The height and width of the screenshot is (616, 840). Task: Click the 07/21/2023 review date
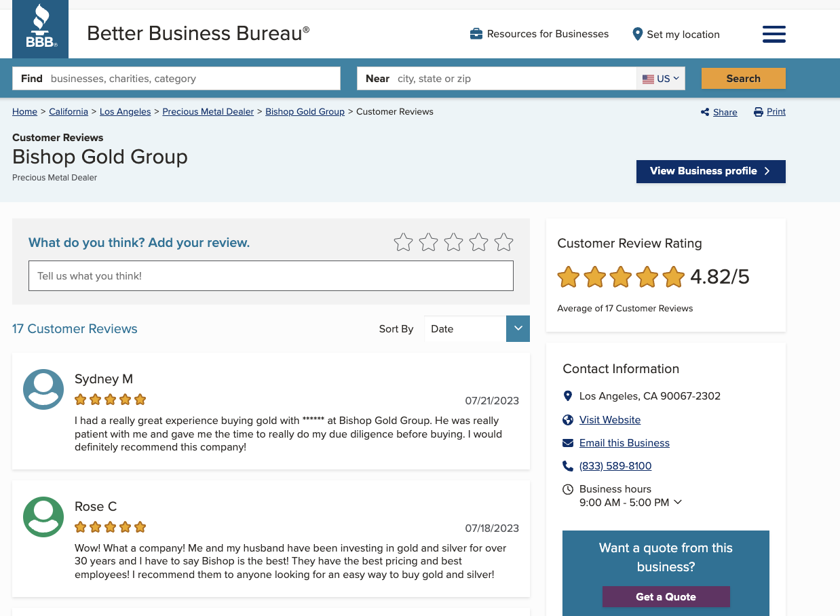click(492, 401)
